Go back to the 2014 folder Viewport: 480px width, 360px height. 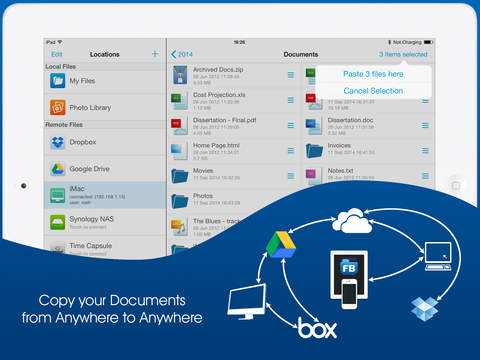click(182, 54)
